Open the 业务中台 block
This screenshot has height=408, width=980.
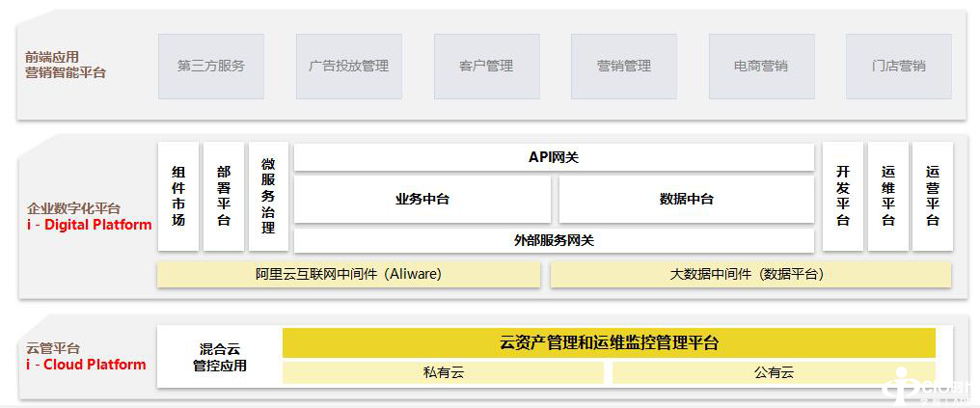tap(422, 199)
